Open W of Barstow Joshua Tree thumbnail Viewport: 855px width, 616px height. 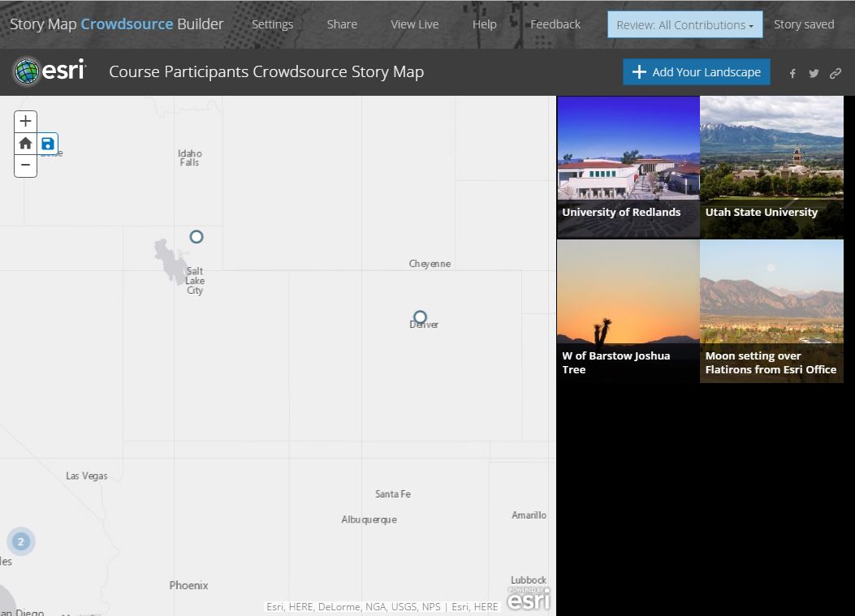coord(628,311)
